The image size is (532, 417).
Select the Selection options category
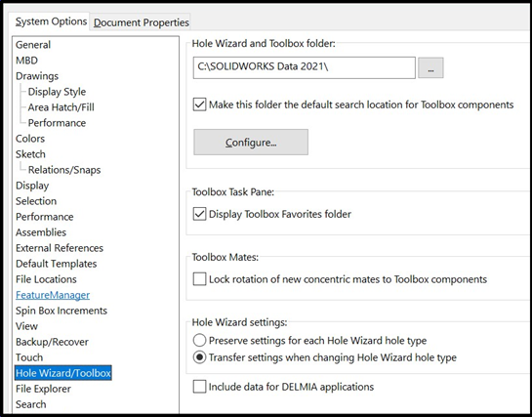(x=36, y=201)
